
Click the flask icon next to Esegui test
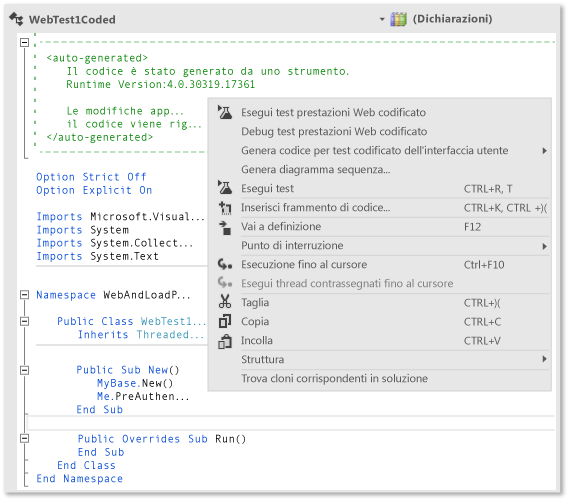click(x=225, y=188)
